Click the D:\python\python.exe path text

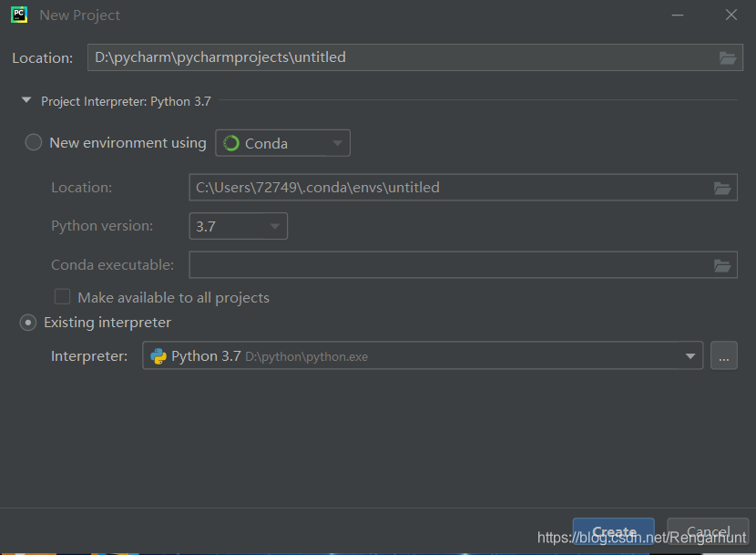307,356
